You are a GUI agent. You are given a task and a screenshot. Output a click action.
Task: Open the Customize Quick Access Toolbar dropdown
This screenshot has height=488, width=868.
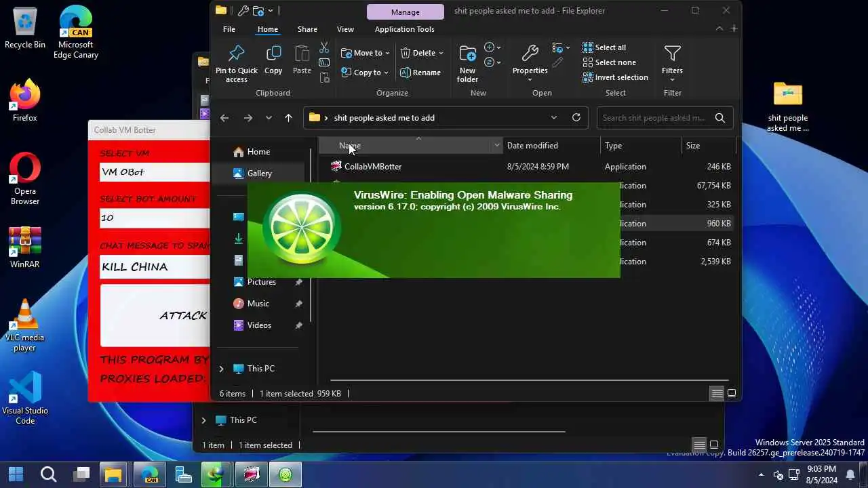[271, 10]
